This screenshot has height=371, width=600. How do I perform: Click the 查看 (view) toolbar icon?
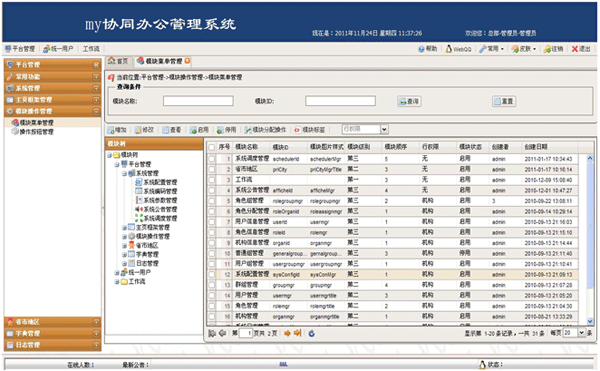[166, 130]
